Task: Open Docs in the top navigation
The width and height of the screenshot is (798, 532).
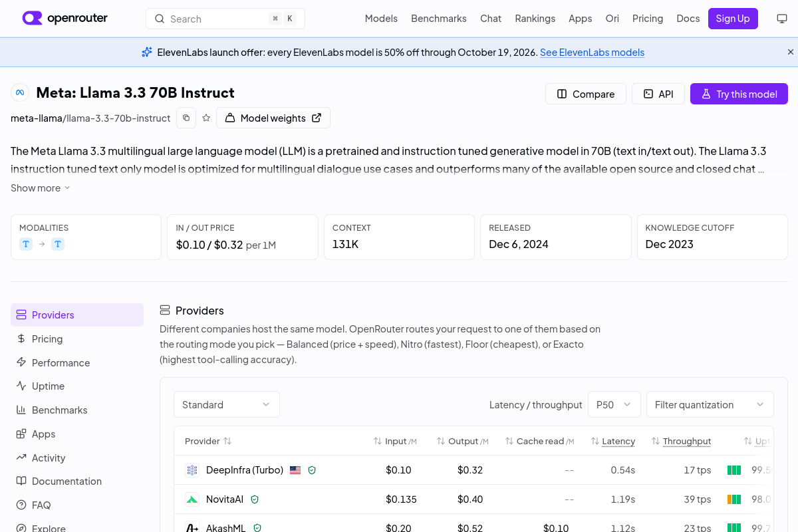Action: tap(688, 19)
